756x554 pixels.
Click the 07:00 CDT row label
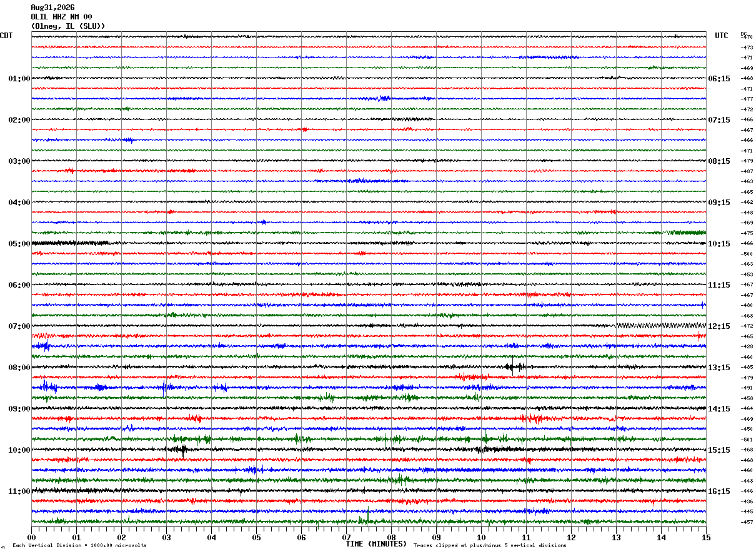click(x=19, y=326)
